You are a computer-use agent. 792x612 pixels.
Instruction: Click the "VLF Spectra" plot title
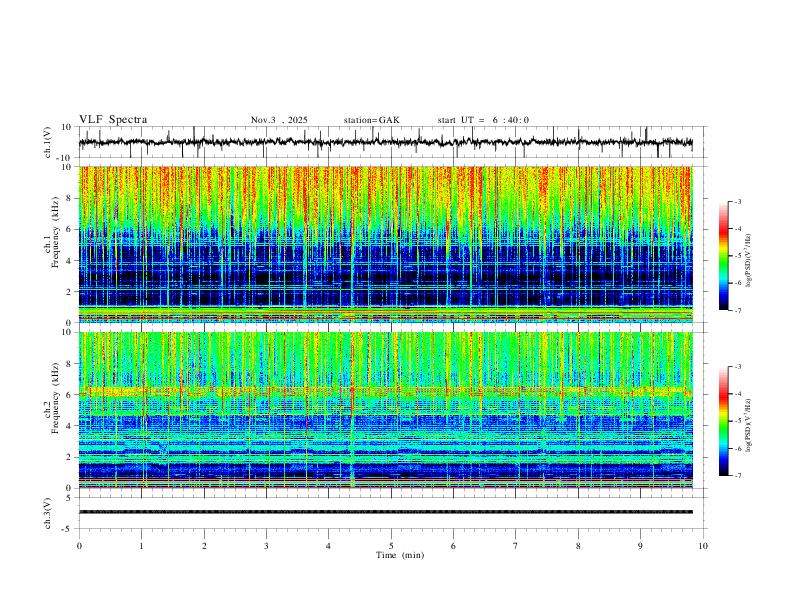[x=113, y=120]
